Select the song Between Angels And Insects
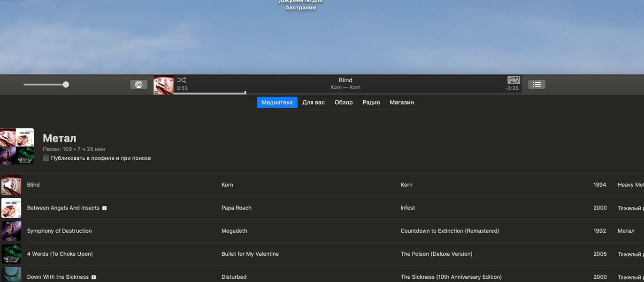Image resolution: width=644 pixels, height=282 pixels. (x=63, y=208)
